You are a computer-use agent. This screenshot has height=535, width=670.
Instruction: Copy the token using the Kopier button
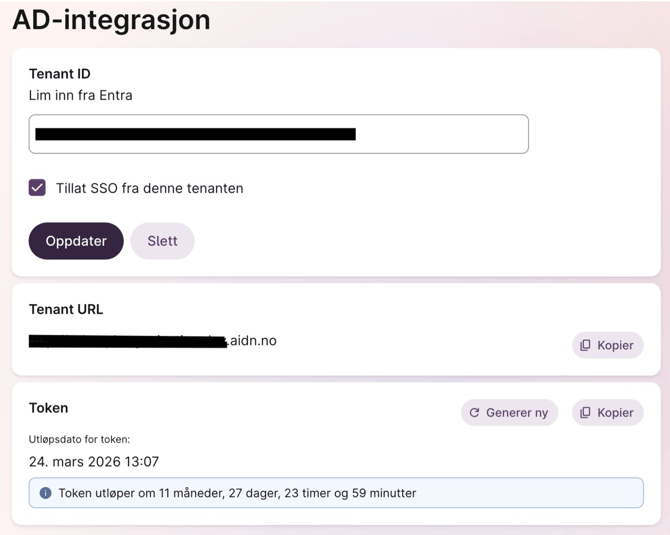tap(608, 413)
